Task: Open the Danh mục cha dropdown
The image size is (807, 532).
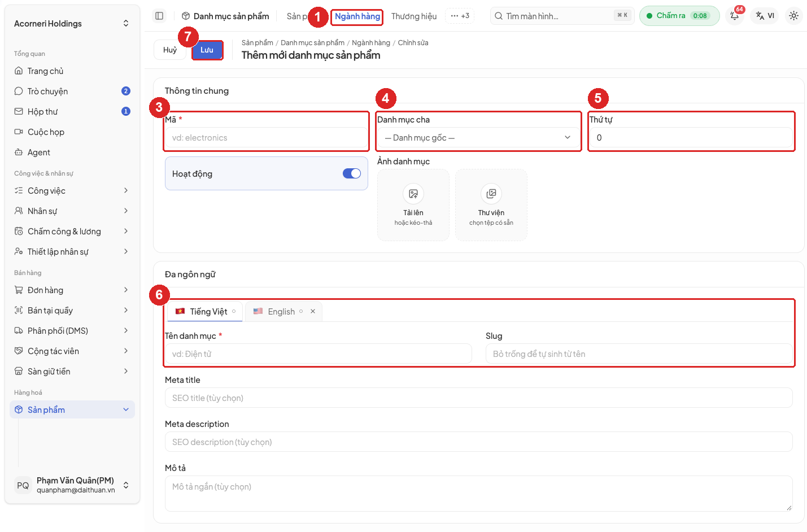Action: pyautogui.click(x=478, y=138)
